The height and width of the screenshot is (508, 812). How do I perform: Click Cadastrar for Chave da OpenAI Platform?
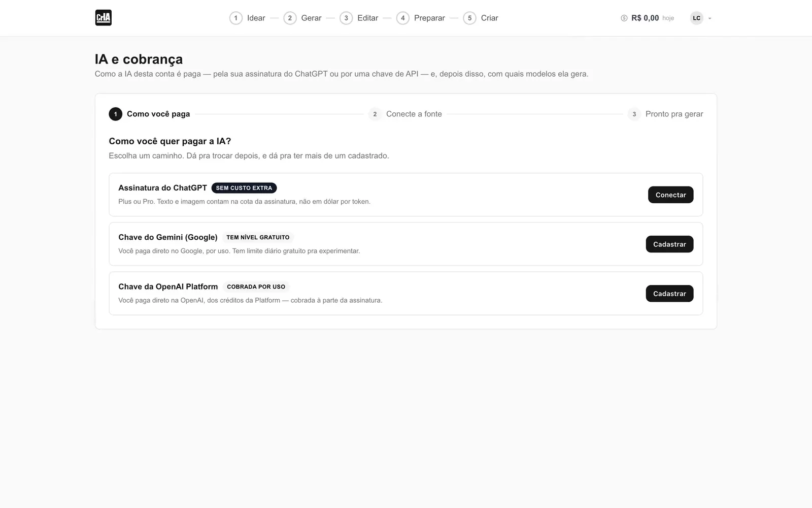point(669,294)
